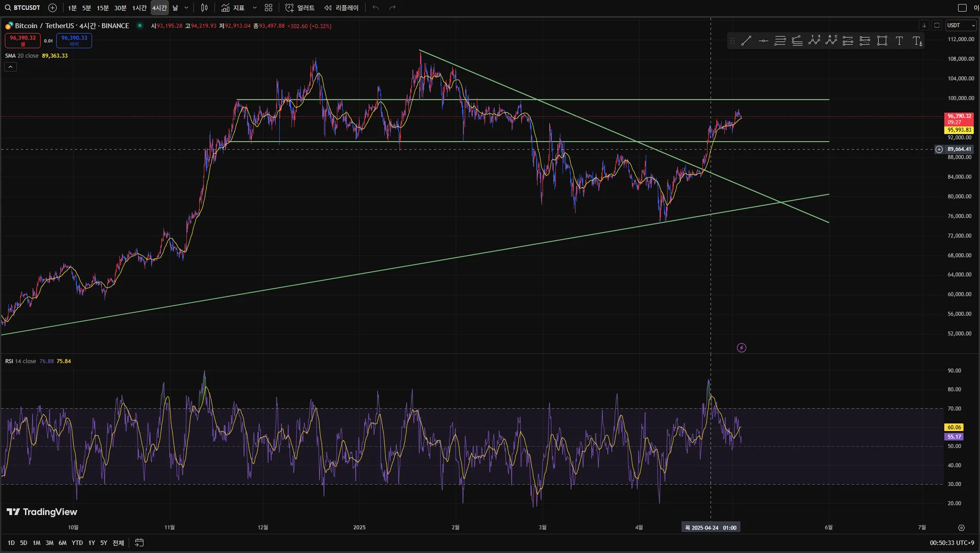Click the add symbol plus icon

tap(52, 8)
